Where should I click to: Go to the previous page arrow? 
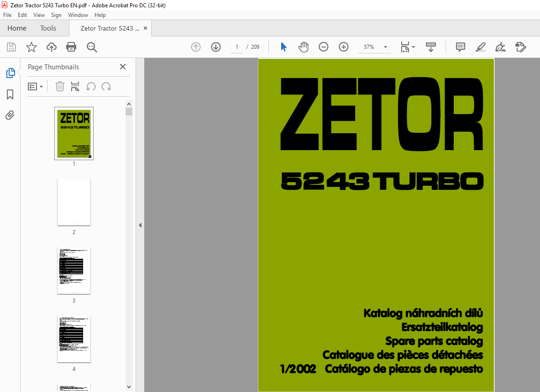[x=196, y=47]
